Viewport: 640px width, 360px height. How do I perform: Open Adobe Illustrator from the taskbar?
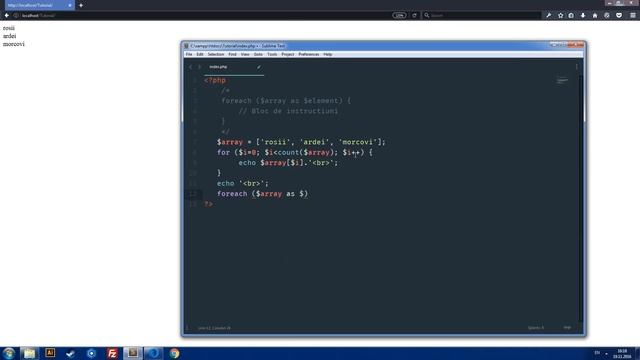tap(50, 353)
